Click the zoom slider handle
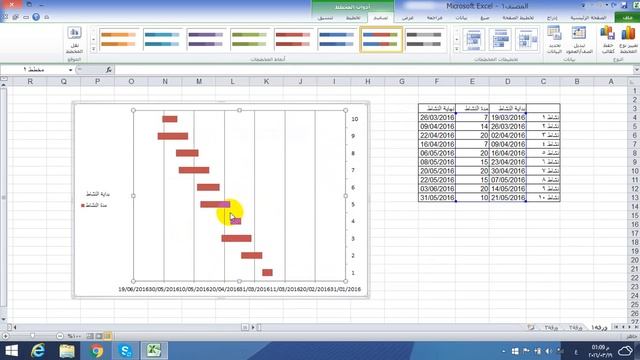Viewport: 640px width, 360px height. [32, 336]
